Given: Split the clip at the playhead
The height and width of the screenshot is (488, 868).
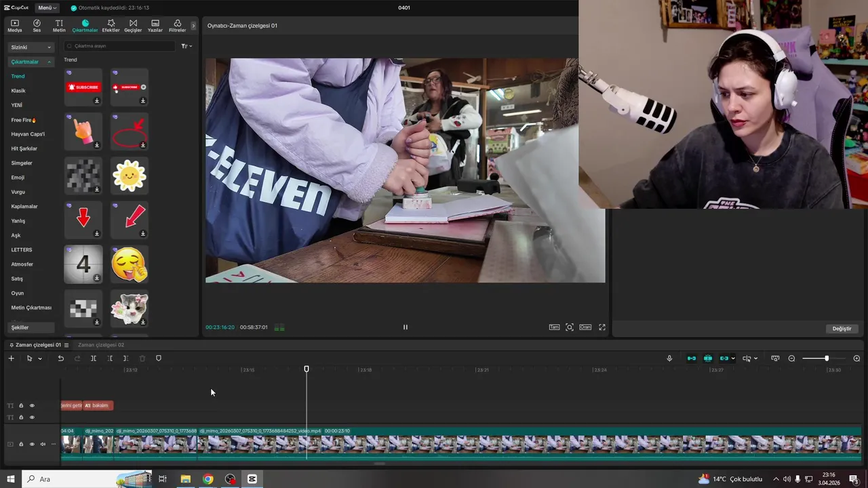Looking at the screenshot, I should tap(94, 359).
